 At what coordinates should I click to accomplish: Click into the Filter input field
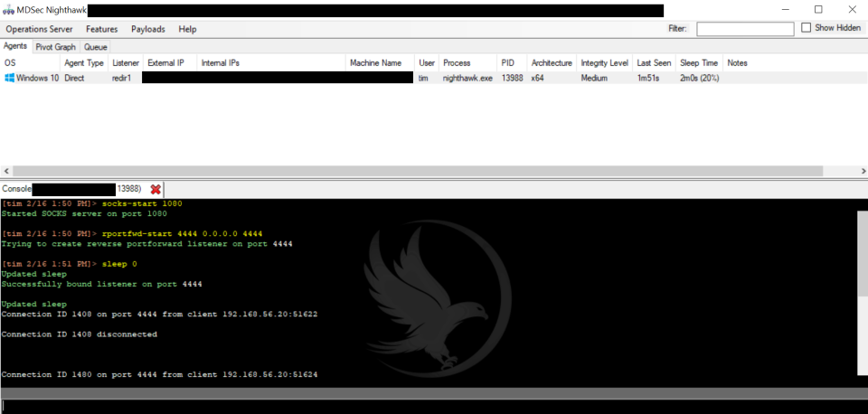tap(745, 29)
